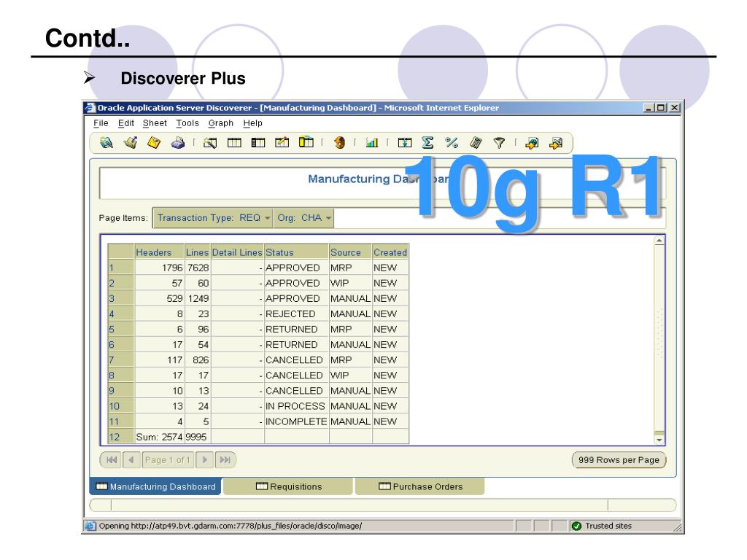Viewport: 747px width, 560px height.
Task: Click the Created column heading
Action: [x=390, y=252]
